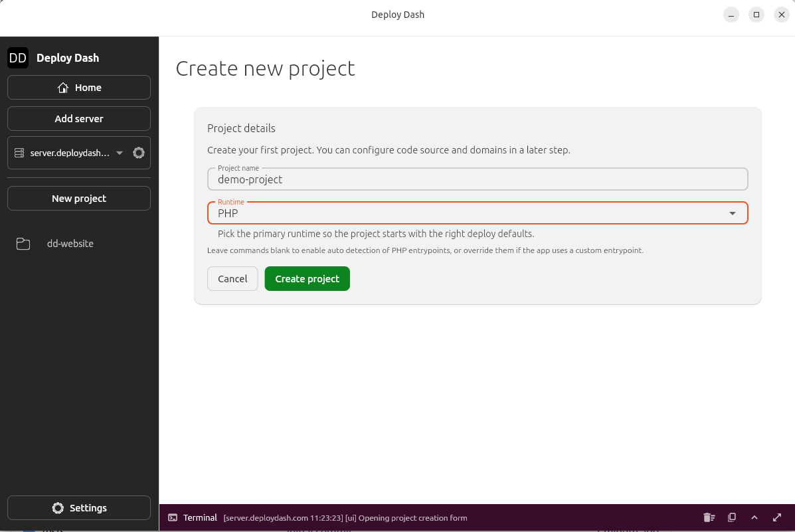This screenshot has height=532, width=795.
Task: Click the folder icon next to dd-website
Action: (23, 243)
